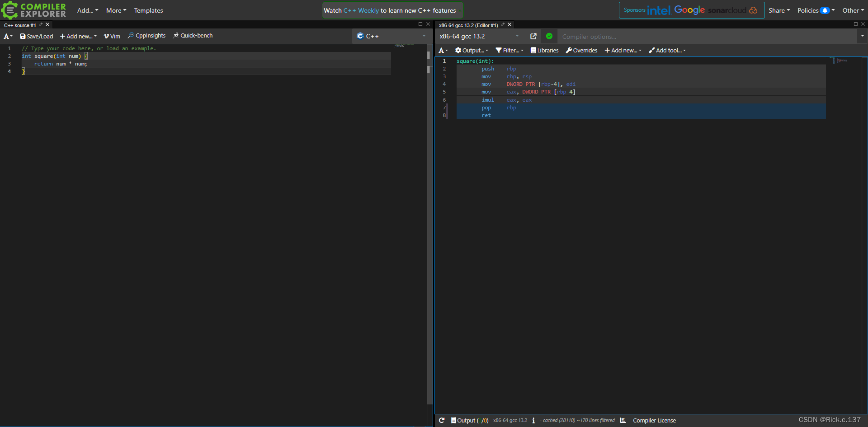
Task: Open CppInsights for the current source
Action: click(x=146, y=36)
